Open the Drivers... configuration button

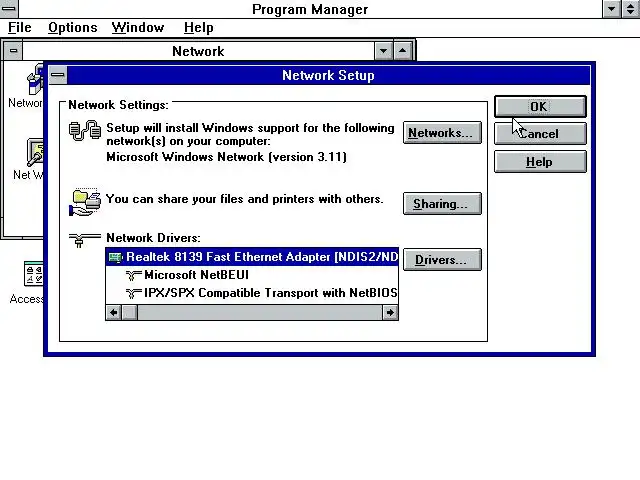click(442, 260)
